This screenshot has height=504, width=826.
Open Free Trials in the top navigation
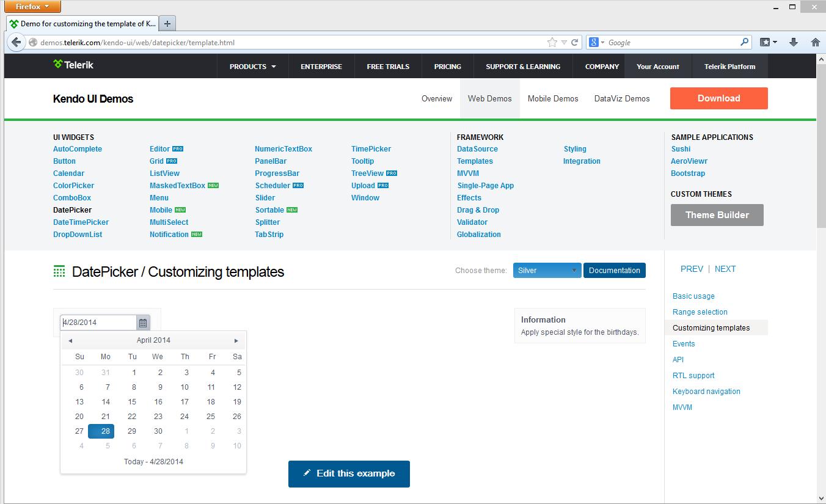[388, 67]
